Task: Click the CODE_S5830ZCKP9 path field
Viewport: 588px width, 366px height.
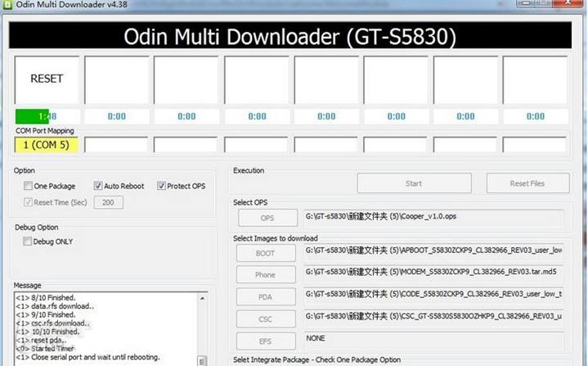Action: point(433,296)
